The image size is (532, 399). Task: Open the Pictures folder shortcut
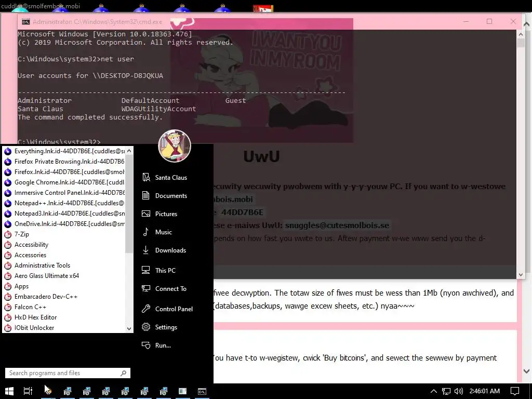coord(160,214)
